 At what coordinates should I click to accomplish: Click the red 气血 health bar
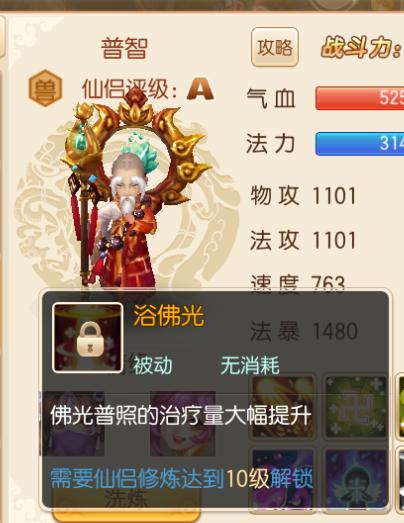(x=360, y=98)
